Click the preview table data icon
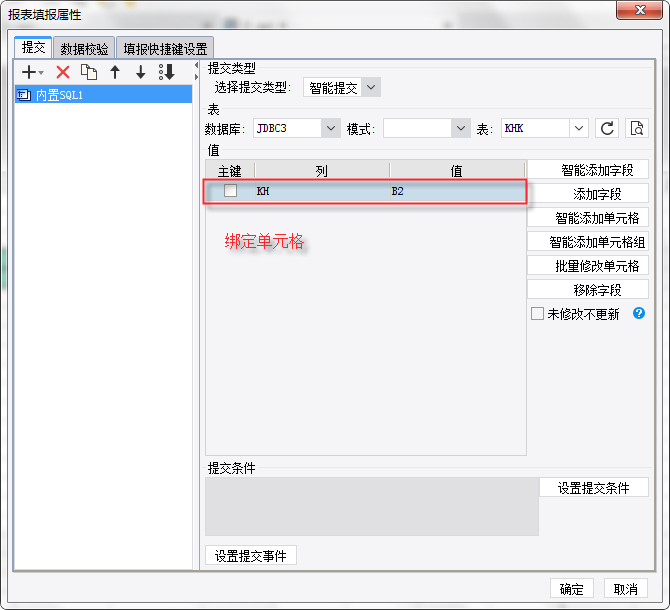670x610 pixels. point(637,128)
